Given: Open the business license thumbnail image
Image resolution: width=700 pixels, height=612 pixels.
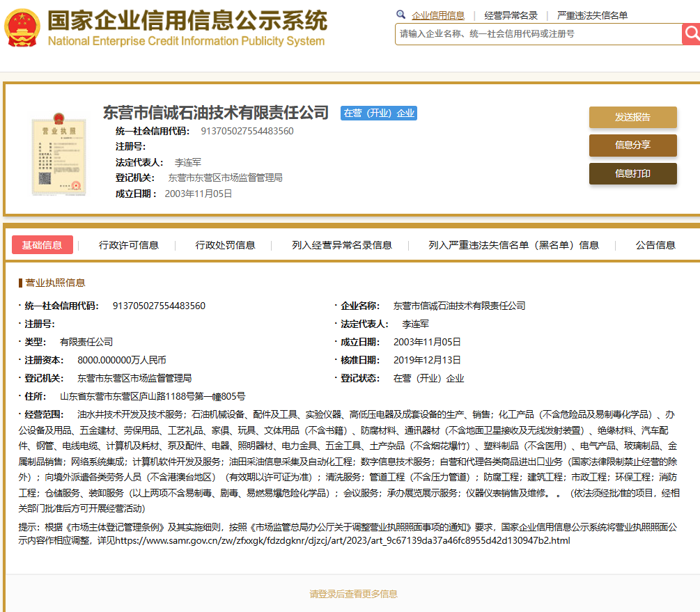Looking at the screenshot, I should click(59, 154).
